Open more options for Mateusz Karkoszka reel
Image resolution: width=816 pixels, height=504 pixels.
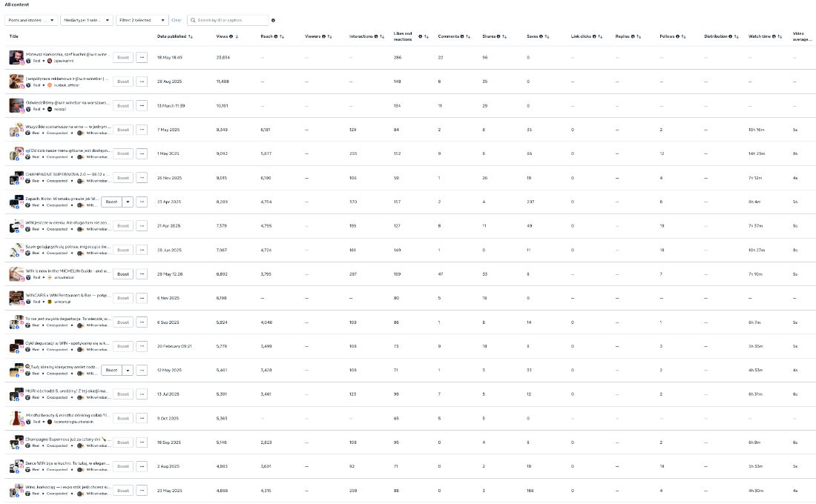pos(142,57)
